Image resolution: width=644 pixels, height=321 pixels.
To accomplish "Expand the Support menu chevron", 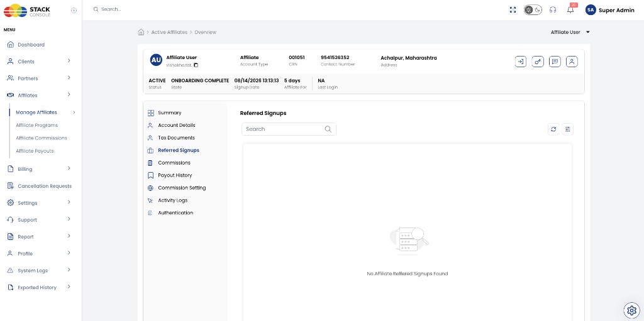I will 69,219.
